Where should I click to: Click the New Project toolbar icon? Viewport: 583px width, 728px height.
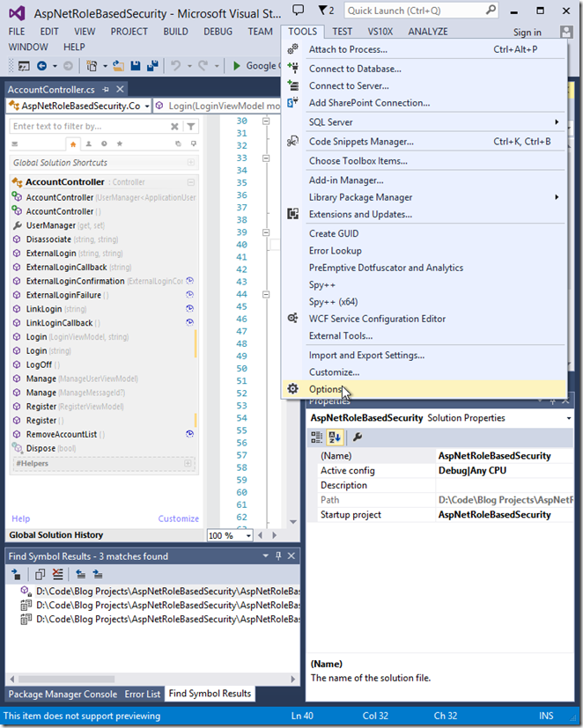point(92,66)
